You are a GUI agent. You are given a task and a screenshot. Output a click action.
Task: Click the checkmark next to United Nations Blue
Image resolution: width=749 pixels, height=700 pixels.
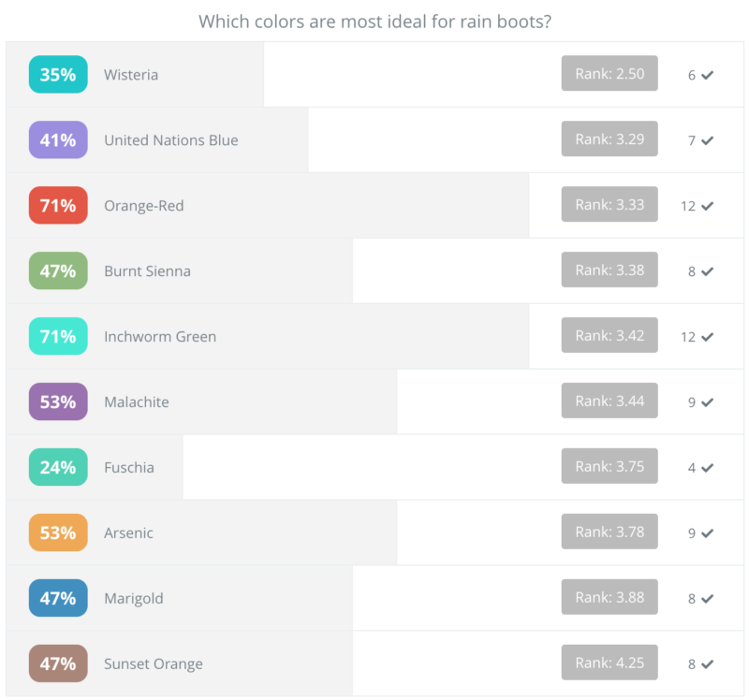(708, 140)
